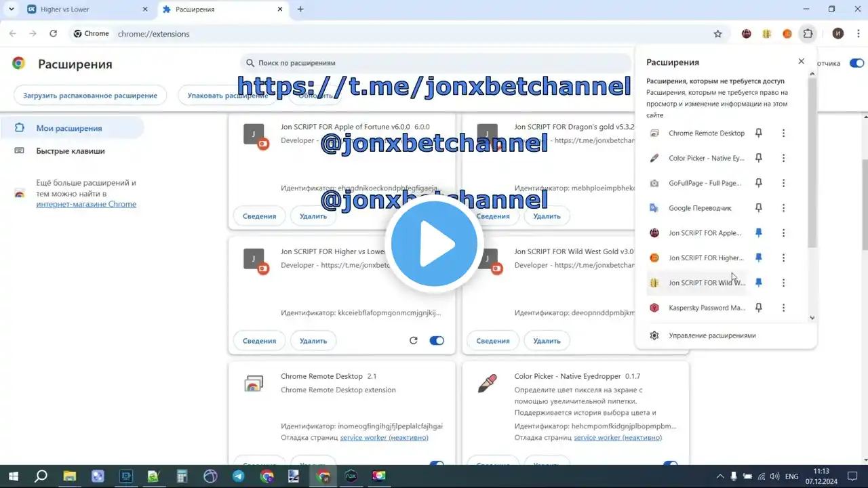Open more options for Color Picker
The image size is (868, 488).
point(783,158)
